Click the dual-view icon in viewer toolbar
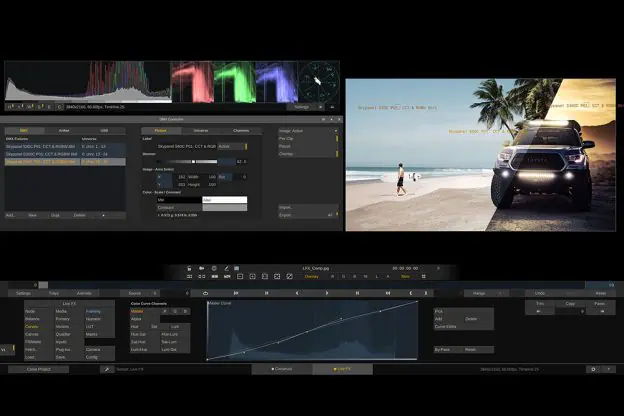 click(x=202, y=276)
